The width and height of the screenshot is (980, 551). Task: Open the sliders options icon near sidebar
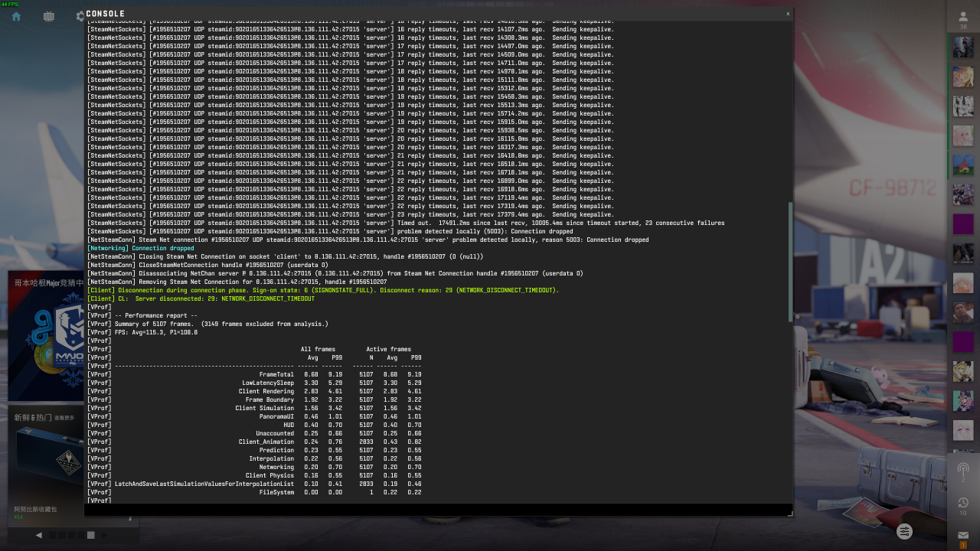[x=905, y=531]
